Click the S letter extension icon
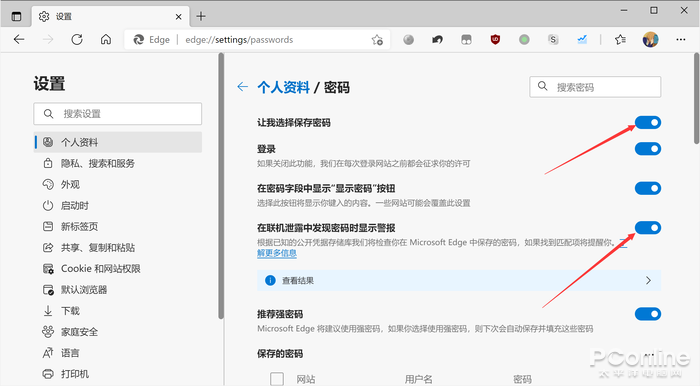Image resolution: width=700 pixels, height=386 pixels. (553, 40)
